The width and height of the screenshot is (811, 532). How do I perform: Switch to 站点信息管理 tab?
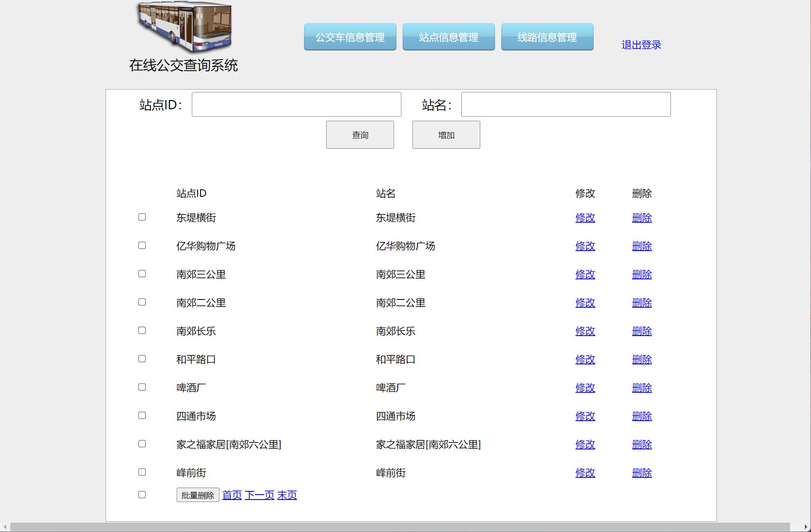pos(448,37)
